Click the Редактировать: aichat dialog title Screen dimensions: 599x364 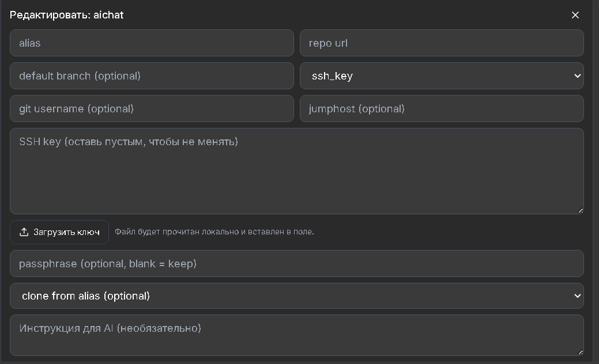[66, 15]
